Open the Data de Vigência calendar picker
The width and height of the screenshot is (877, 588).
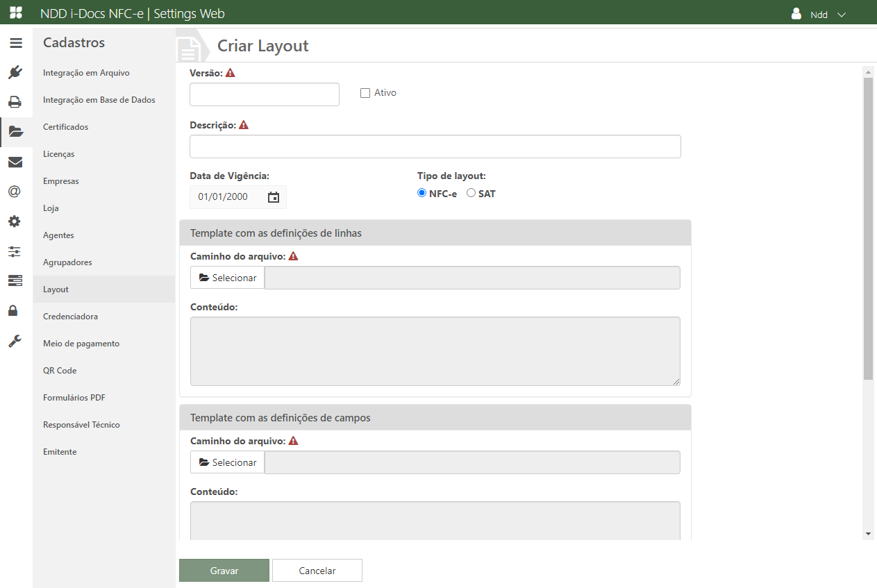(x=274, y=197)
